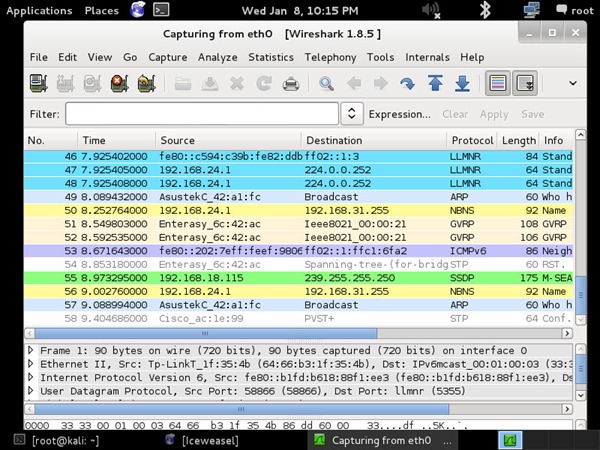
Task: Launch the terminal from top panel
Action: coord(161,10)
